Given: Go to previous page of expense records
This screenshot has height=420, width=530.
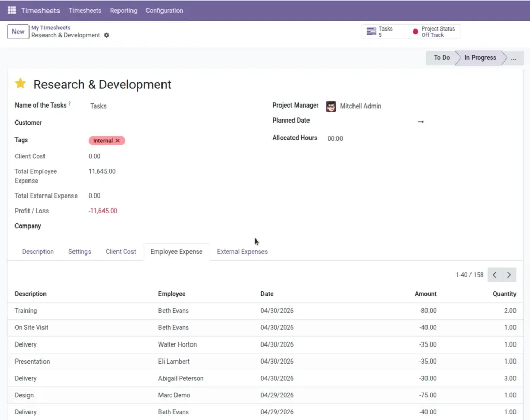Looking at the screenshot, I should [494, 275].
